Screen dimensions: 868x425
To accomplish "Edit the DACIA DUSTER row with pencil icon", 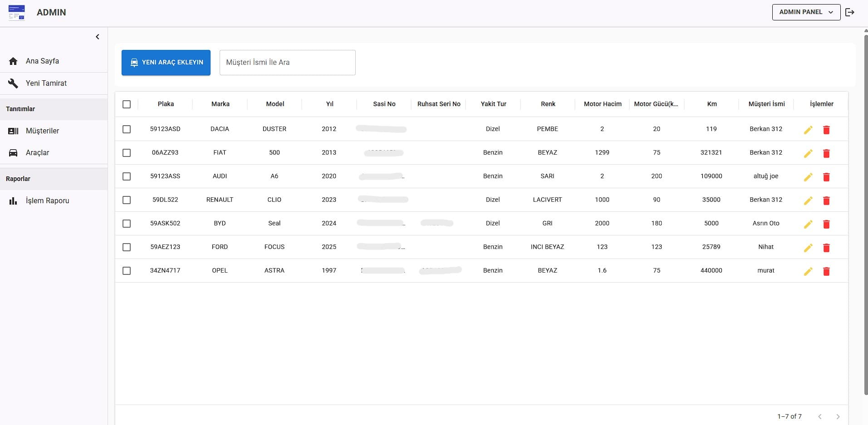I will (x=808, y=130).
